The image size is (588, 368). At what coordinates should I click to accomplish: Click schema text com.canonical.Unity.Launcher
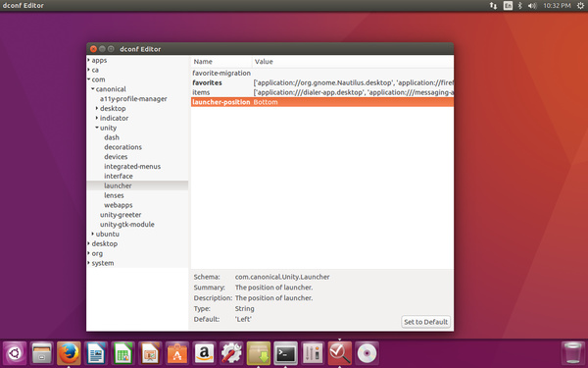(282, 277)
